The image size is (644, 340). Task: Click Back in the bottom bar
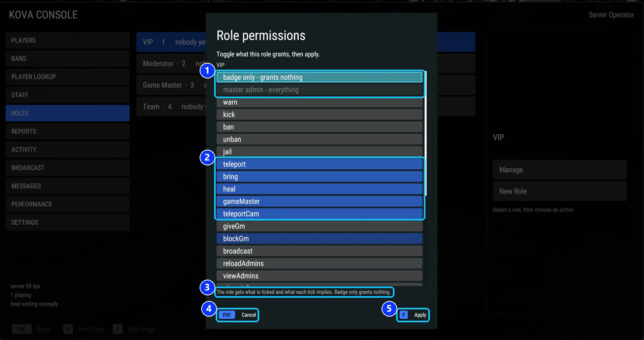coord(31,329)
